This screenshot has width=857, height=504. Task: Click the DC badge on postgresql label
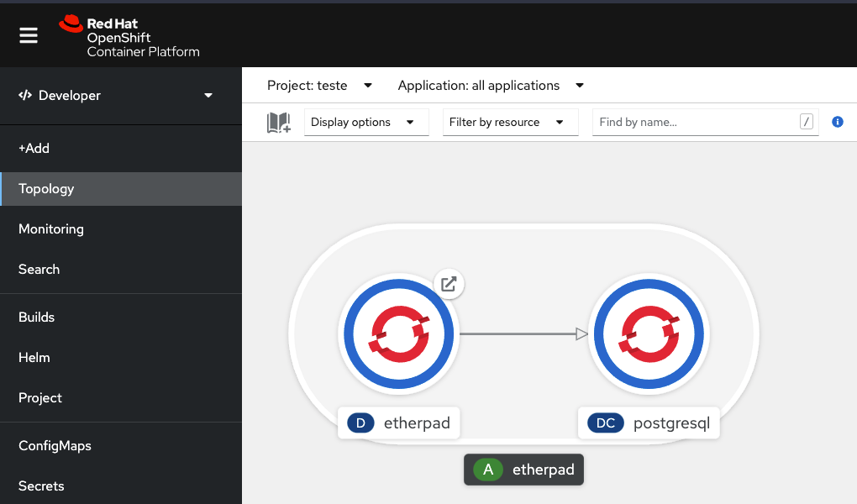point(606,423)
